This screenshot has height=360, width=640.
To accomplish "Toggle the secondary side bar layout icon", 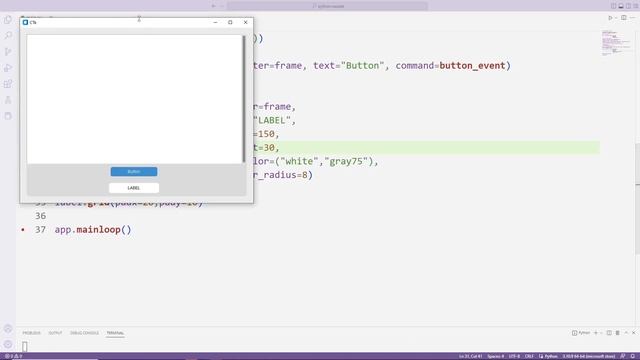I will point(629,6).
